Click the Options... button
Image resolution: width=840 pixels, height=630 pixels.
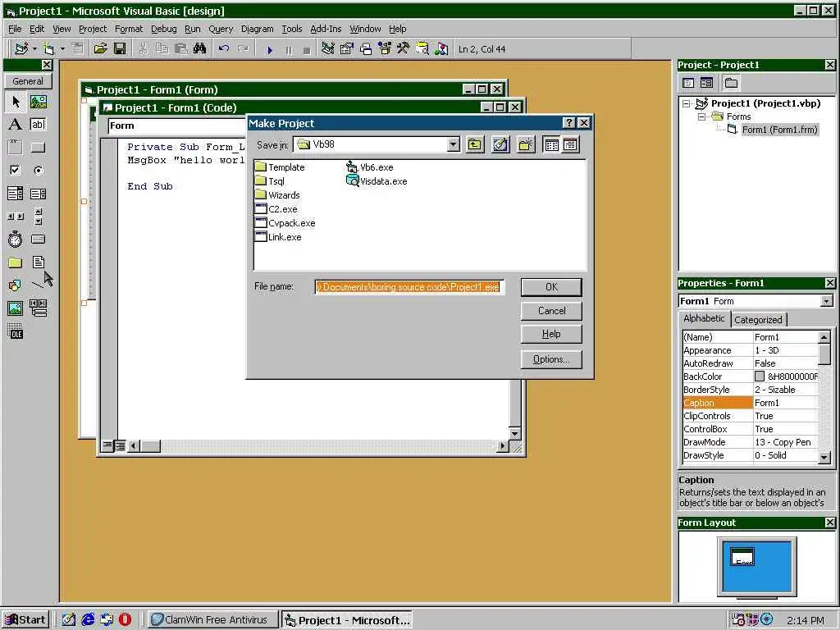point(551,359)
